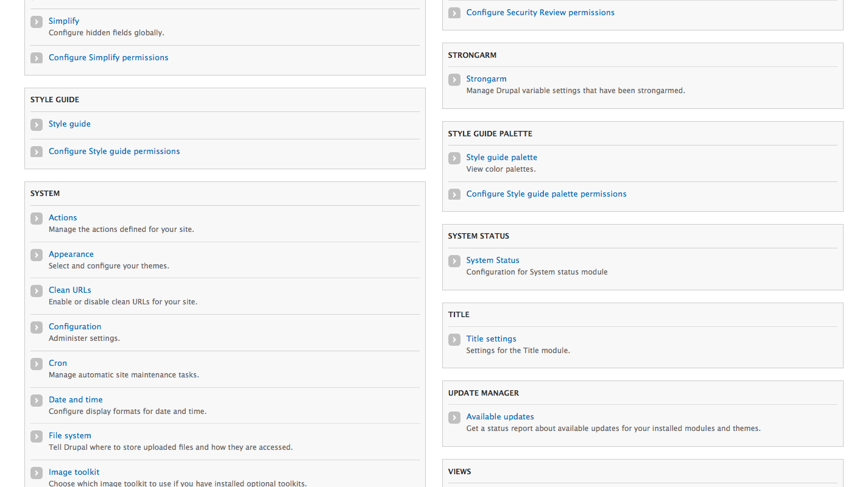Screen dimensions: 868x487
Task: Click the SYSTEM STATUS section heading
Action: pyautogui.click(x=479, y=236)
